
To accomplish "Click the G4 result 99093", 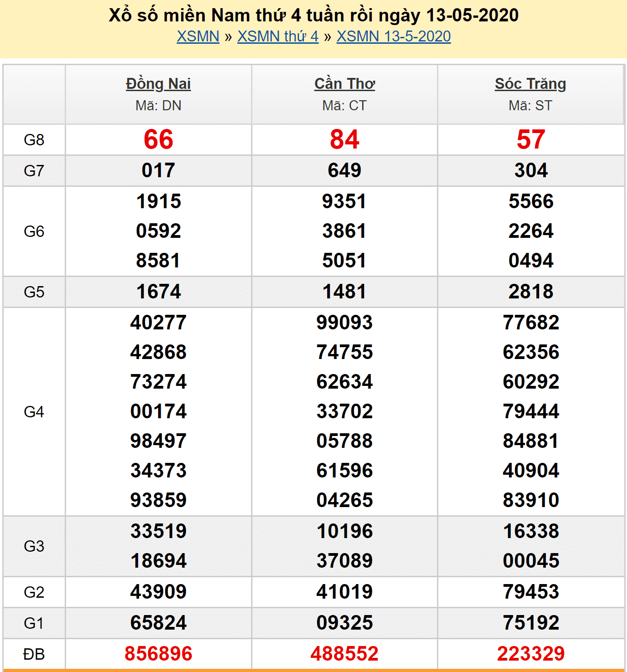I will (x=344, y=323).
